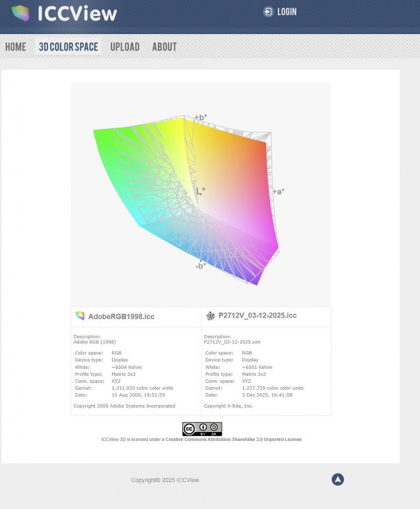Screen dimensions: 420x509
Task: Click the Creative Commons BY-SA badge
Action: click(202, 429)
